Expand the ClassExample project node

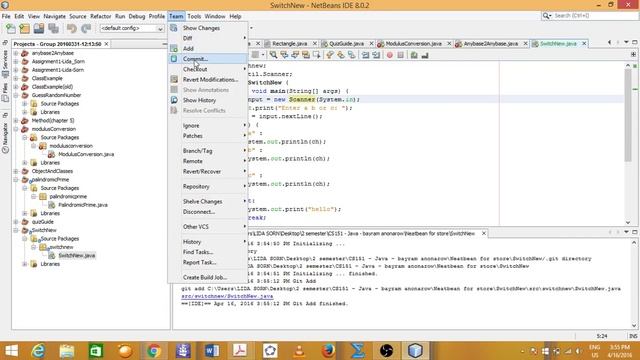[16, 78]
